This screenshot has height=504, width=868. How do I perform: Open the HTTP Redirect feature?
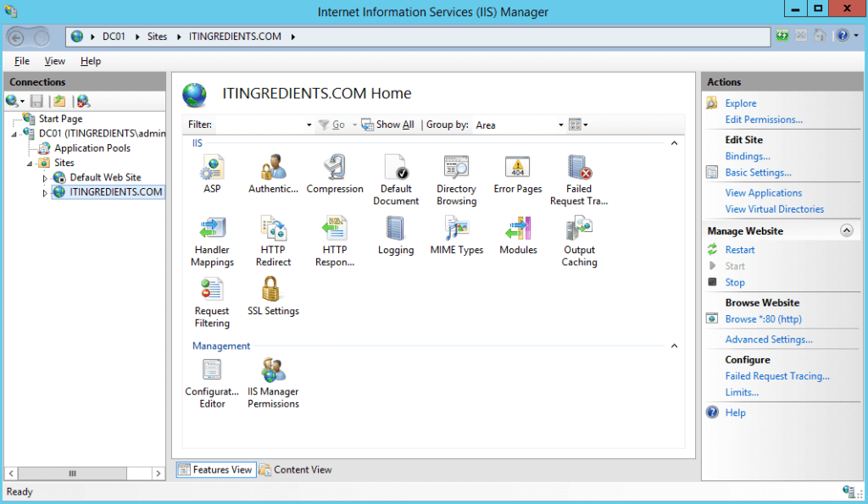tap(273, 241)
